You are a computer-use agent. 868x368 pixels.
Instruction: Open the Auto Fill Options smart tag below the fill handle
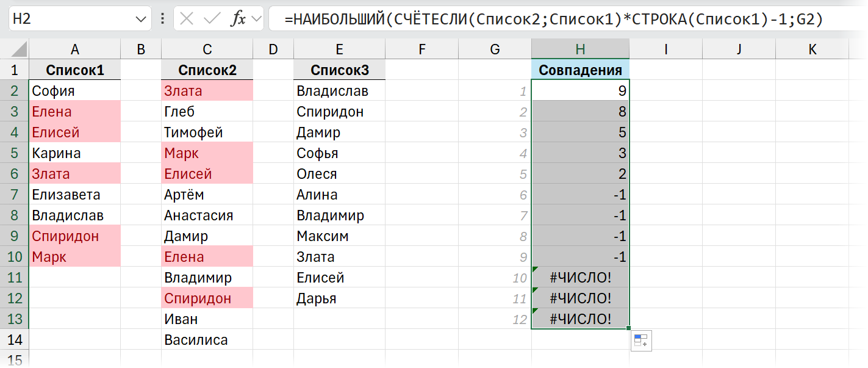(x=641, y=341)
